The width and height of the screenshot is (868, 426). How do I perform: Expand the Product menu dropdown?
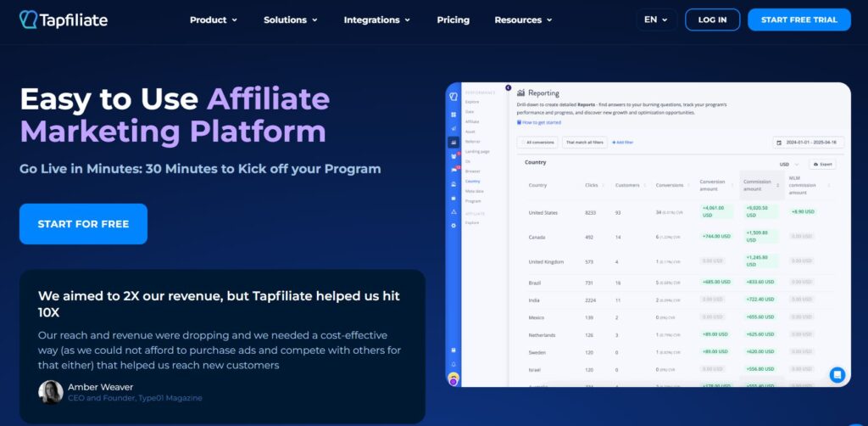tap(213, 20)
